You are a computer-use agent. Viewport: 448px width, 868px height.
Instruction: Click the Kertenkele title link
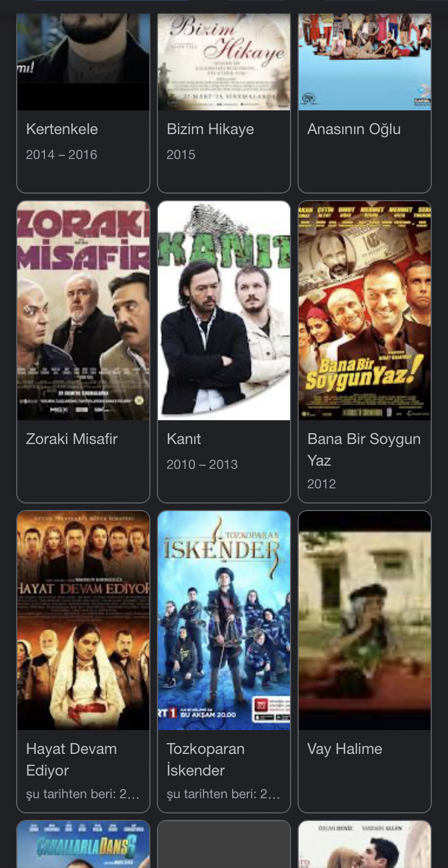[62, 129]
